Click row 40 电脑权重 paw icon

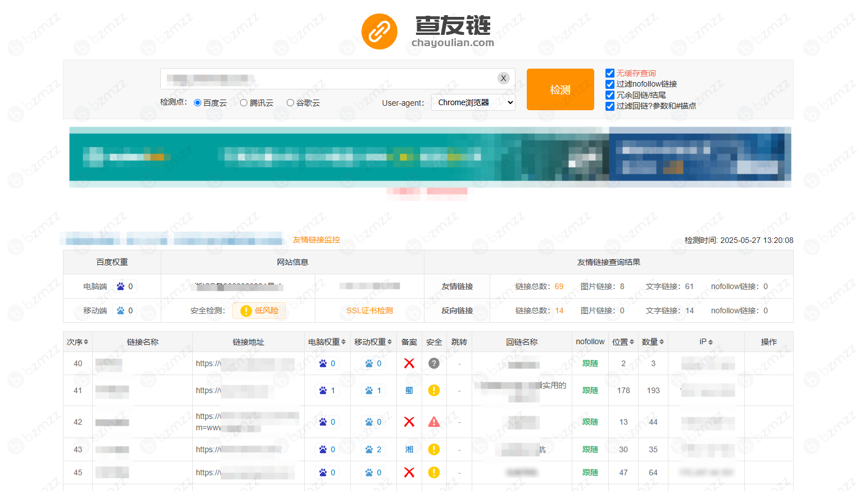pos(323,363)
